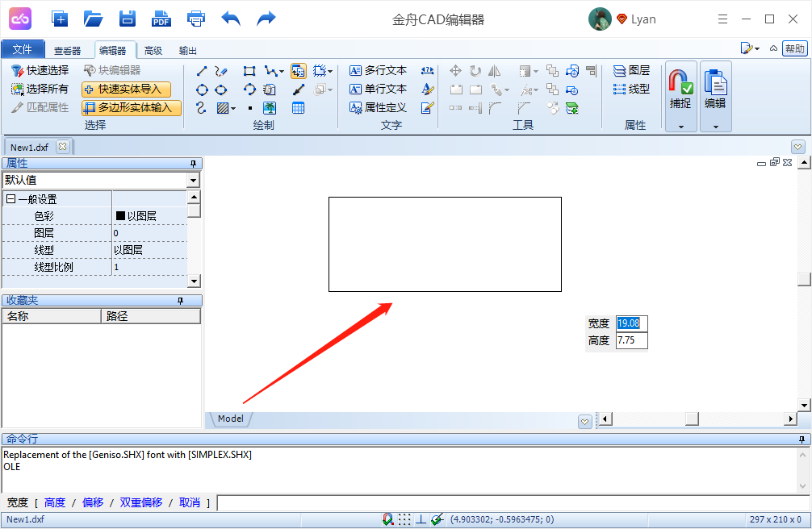Select the Spline curve tool

coord(202,108)
